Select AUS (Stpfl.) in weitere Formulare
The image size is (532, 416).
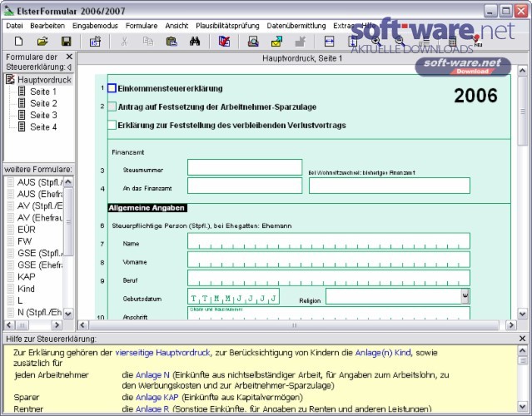click(x=35, y=182)
